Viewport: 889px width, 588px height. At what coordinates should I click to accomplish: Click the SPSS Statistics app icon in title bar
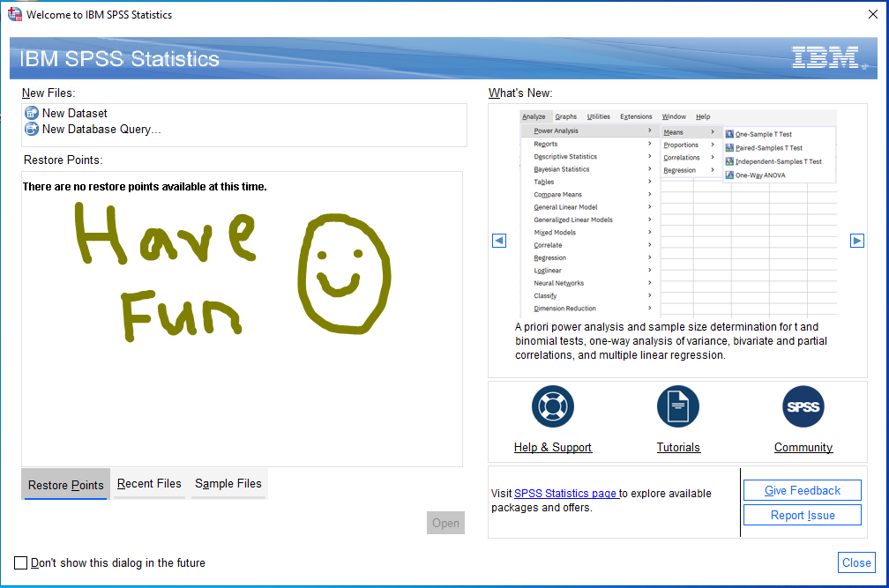(15, 14)
